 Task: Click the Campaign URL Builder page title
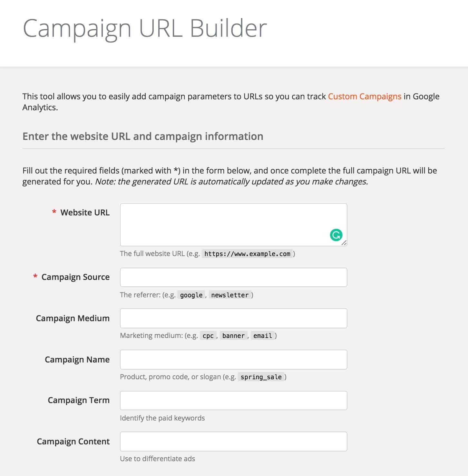(145, 28)
